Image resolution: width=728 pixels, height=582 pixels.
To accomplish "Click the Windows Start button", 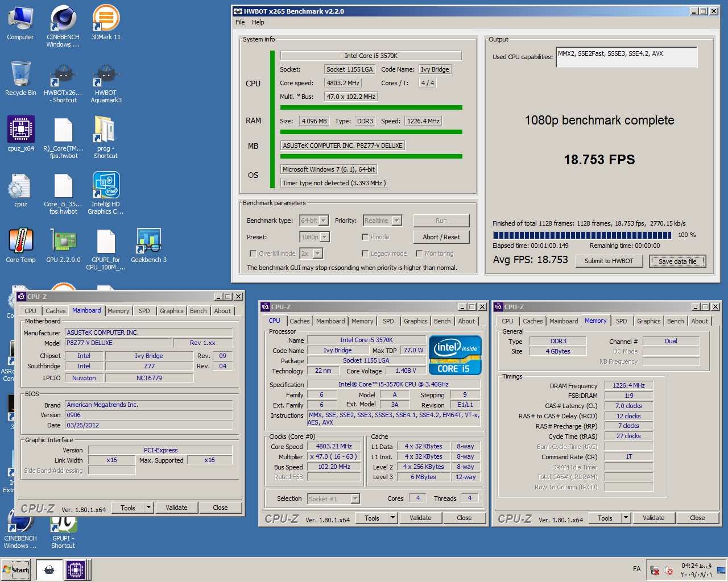I will tap(15, 569).
